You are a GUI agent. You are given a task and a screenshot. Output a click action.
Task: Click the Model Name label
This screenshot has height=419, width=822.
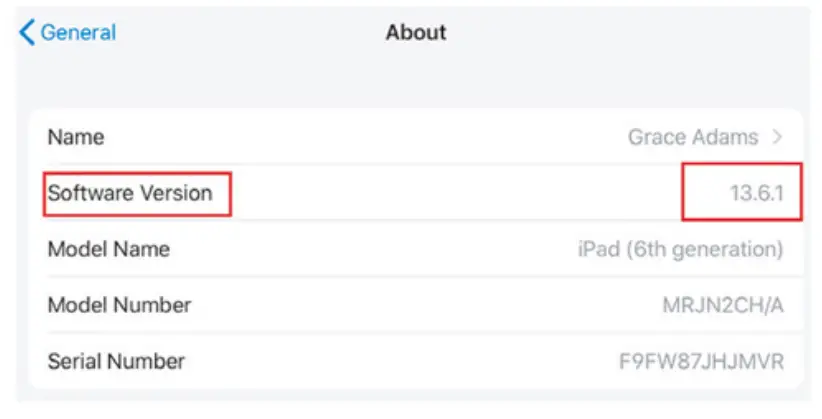coord(109,249)
